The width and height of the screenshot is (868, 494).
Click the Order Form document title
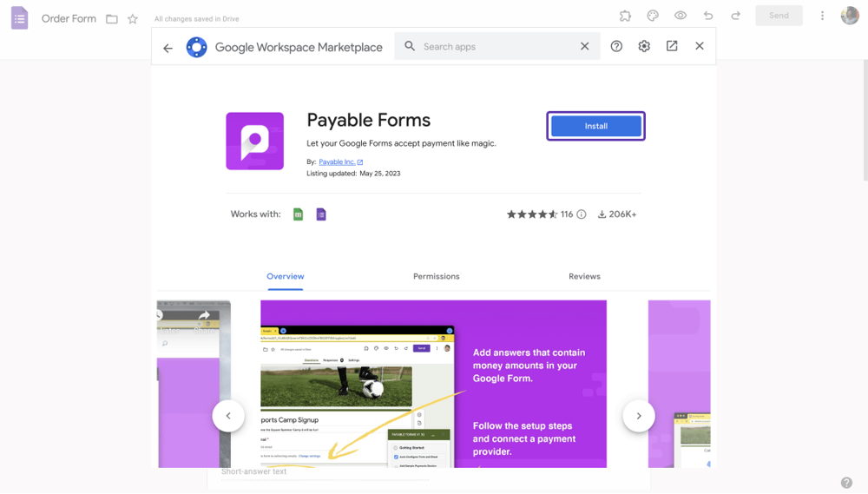click(69, 19)
